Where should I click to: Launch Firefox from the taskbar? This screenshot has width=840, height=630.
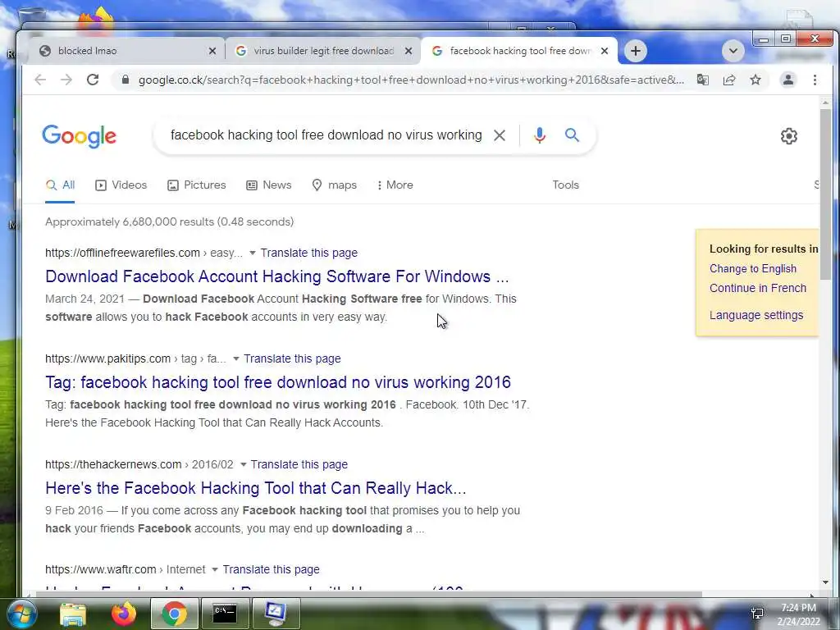(x=124, y=614)
